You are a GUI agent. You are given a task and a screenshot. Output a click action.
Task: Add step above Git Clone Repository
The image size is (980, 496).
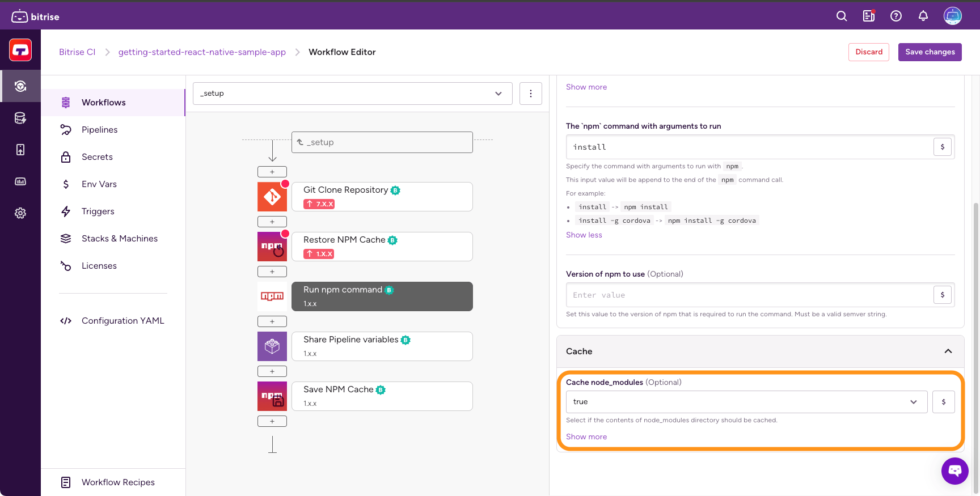click(x=272, y=172)
